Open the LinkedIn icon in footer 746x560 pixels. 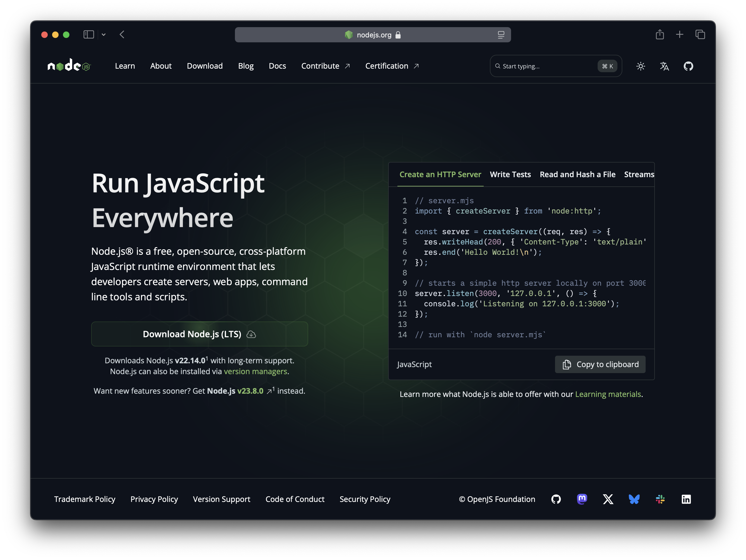pos(686,499)
